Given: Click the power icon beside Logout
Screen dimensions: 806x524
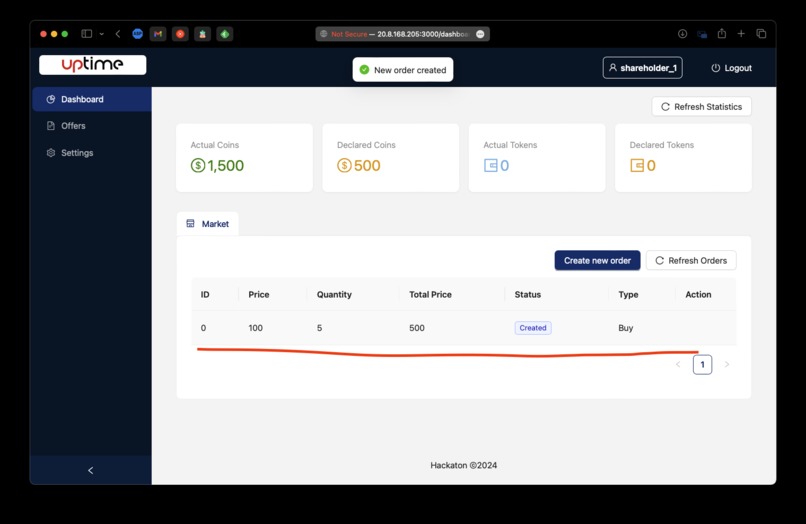Looking at the screenshot, I should click(716, 68).
